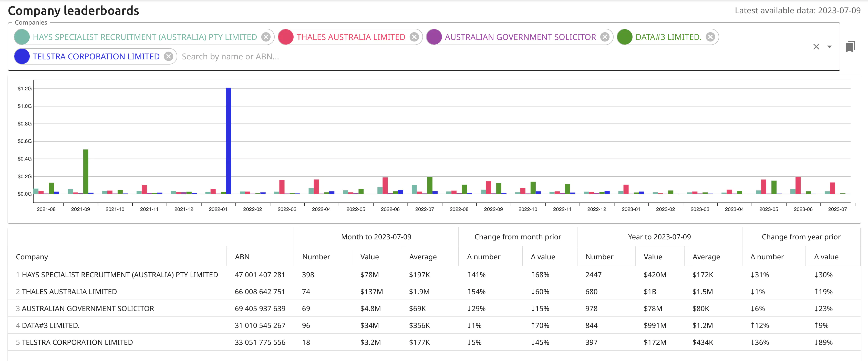Remove Hays Specialist Recruitment chip

[x=266, y=37]
